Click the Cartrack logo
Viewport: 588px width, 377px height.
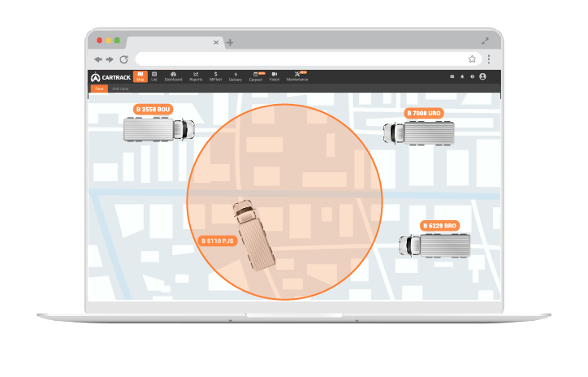pyautogui.click(x=110, y=76)
